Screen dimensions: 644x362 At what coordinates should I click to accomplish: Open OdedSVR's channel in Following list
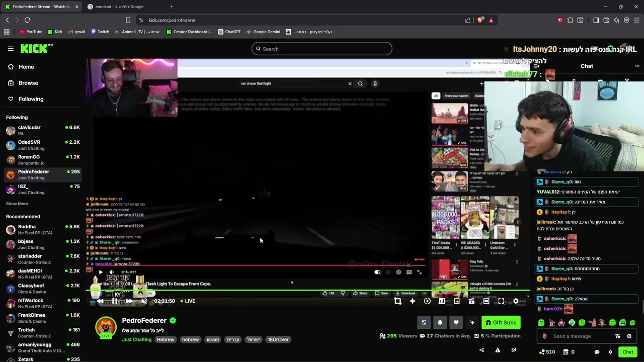click(x=43, y=145)
